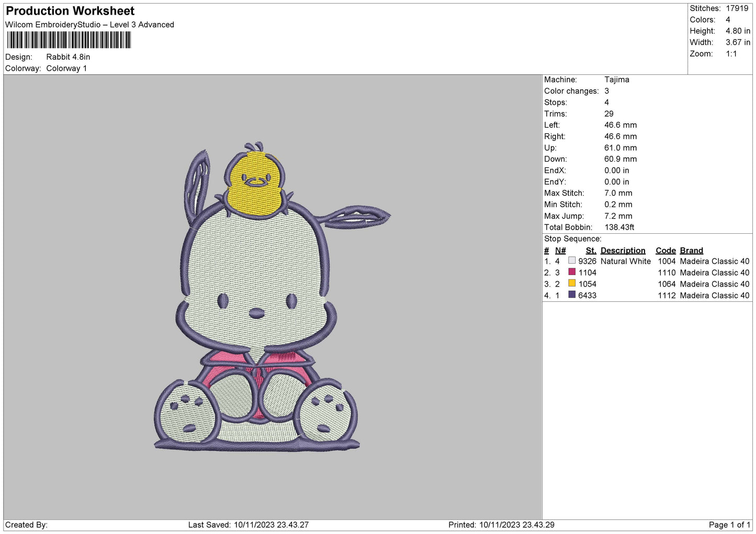Click the pink 1104 thread swatch

click(572, 272)
